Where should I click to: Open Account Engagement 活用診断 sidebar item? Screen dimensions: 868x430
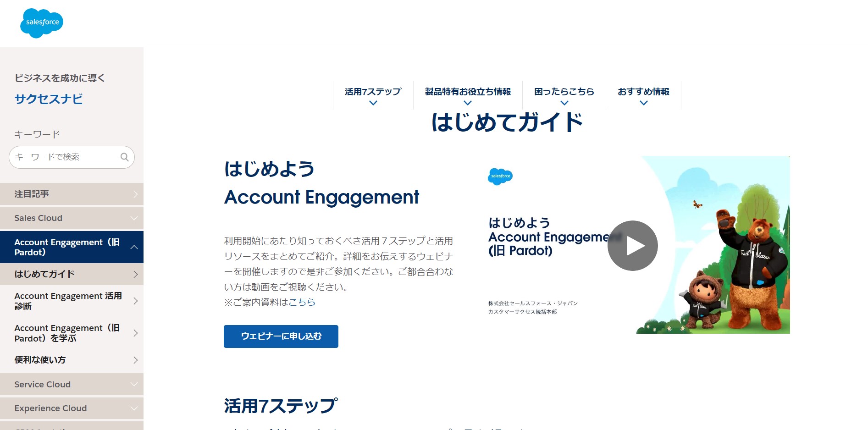[72, 301]
